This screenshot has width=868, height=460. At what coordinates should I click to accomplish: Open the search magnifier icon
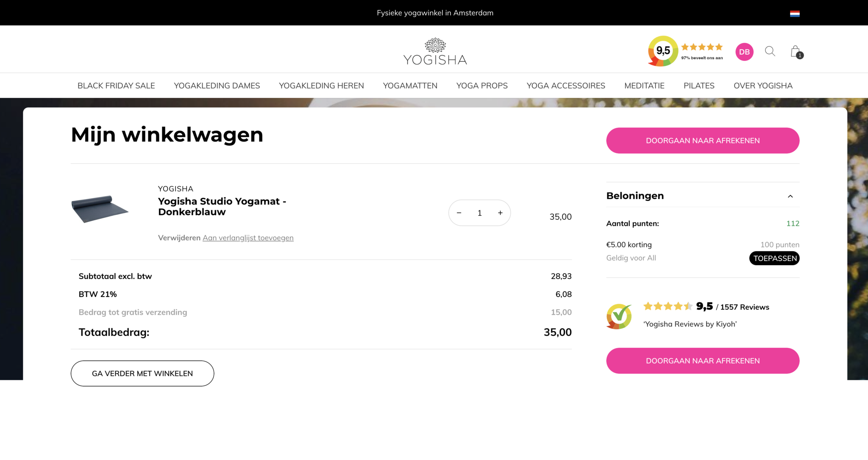pyautogui.click(x=770, y=52)
